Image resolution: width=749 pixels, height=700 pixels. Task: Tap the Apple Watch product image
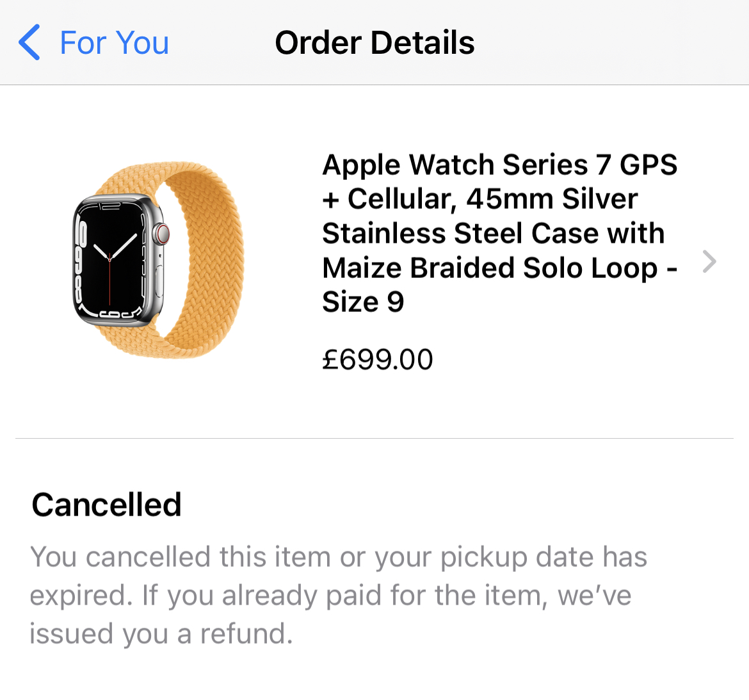tap(158, 260)
